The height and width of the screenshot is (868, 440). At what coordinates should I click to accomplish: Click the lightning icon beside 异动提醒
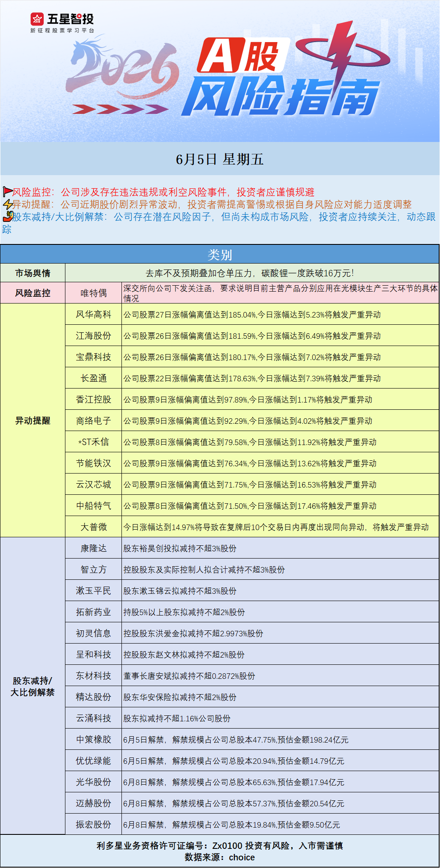8,204
